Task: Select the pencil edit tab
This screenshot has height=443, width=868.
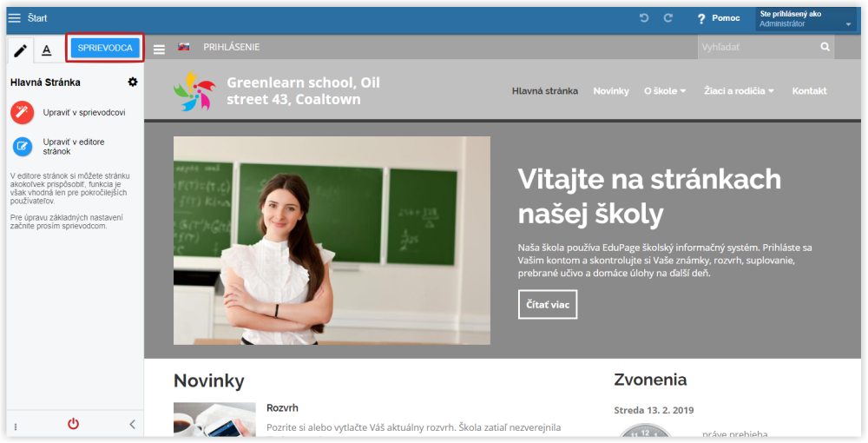Action: point(21,51)
